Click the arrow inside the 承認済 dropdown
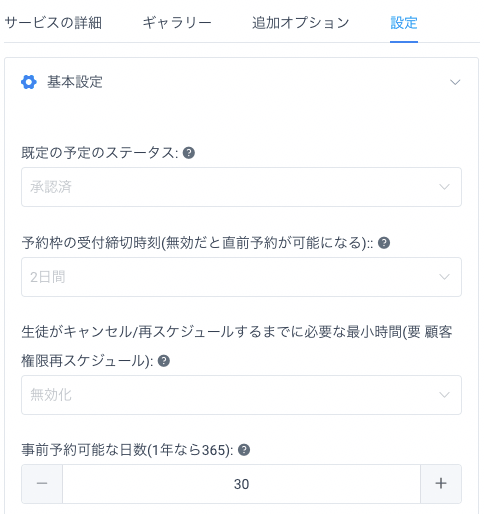This screenshot has height=514, width=484. [x=444, y=187]
